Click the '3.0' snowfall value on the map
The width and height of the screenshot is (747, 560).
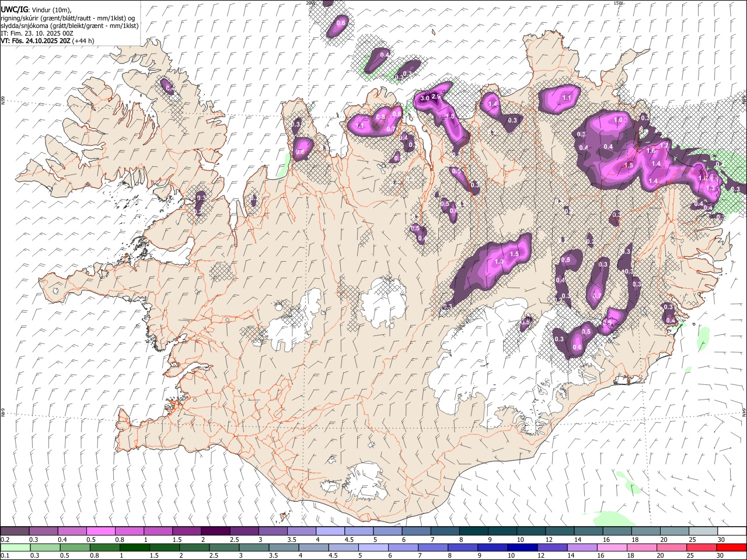point(425,99)
